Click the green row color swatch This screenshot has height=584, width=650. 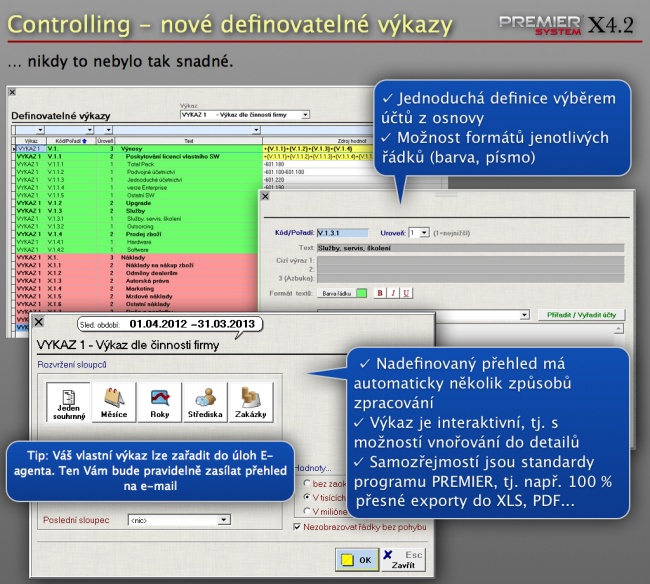[361, 293]
